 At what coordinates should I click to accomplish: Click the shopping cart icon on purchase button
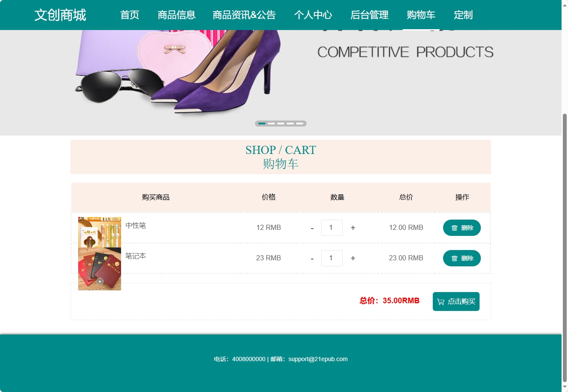point(440,302)
